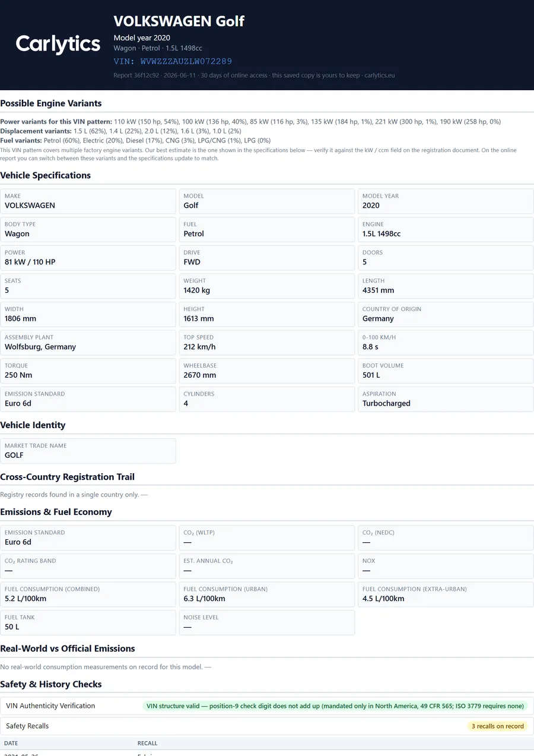
Task: Click the WHEELBASE 2670 mm cell
Action: pos(267,371)
